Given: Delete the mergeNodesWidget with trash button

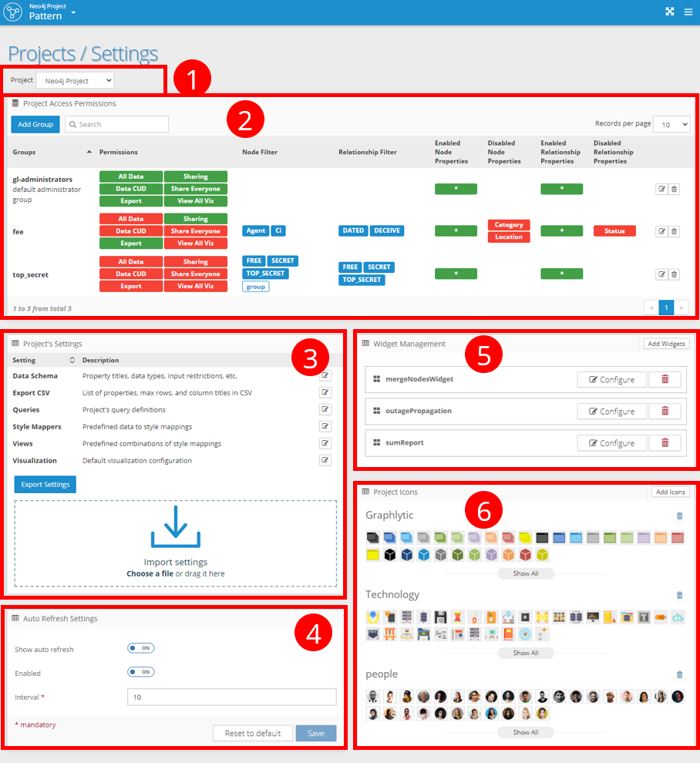Looking at the screenshot, I should click(665, 379).
